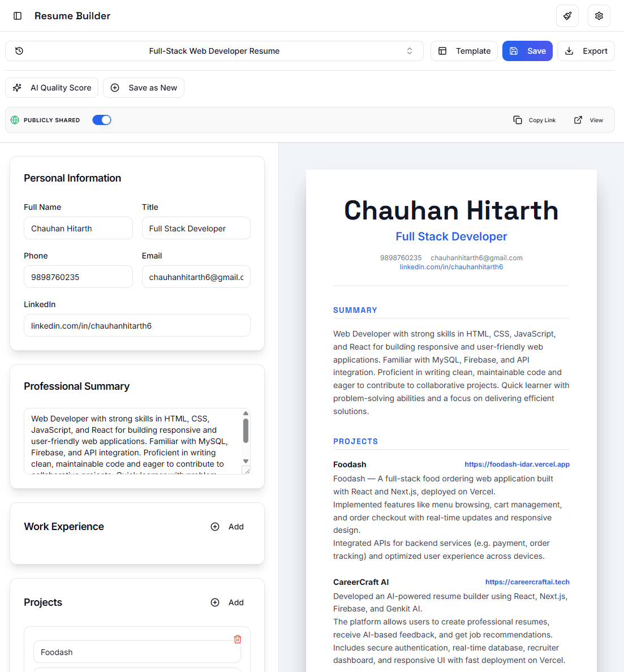
Task: Click the Phone input field
Action: click(79, 277)
